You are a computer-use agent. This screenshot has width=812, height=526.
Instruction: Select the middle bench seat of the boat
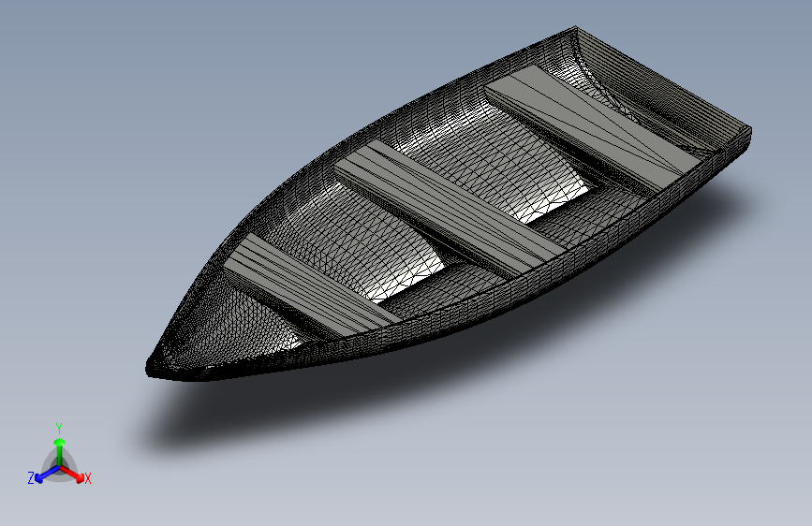click(x=450, y=208)
